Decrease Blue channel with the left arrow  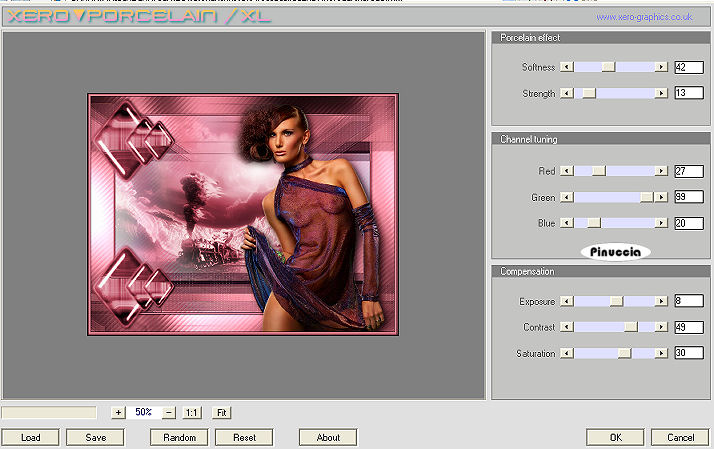[x=566, y=223]
